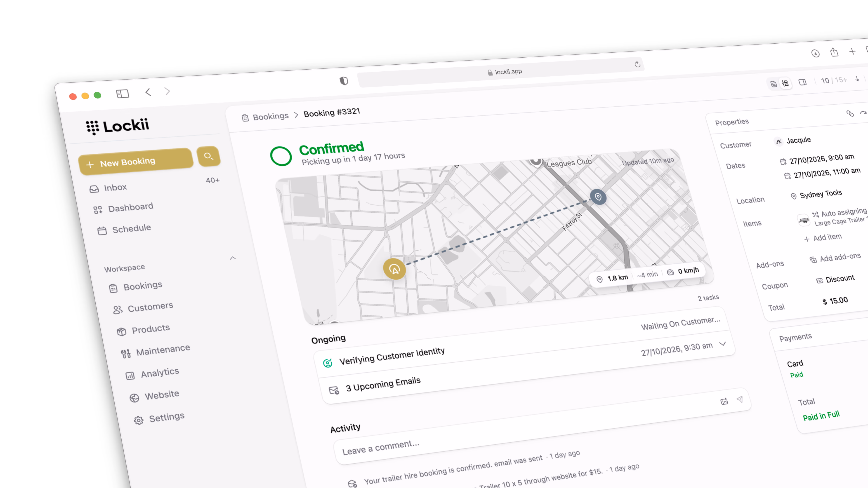Toggle browser sidebar panel icon
The image size is (868, 488).
(x=123, y=93)
